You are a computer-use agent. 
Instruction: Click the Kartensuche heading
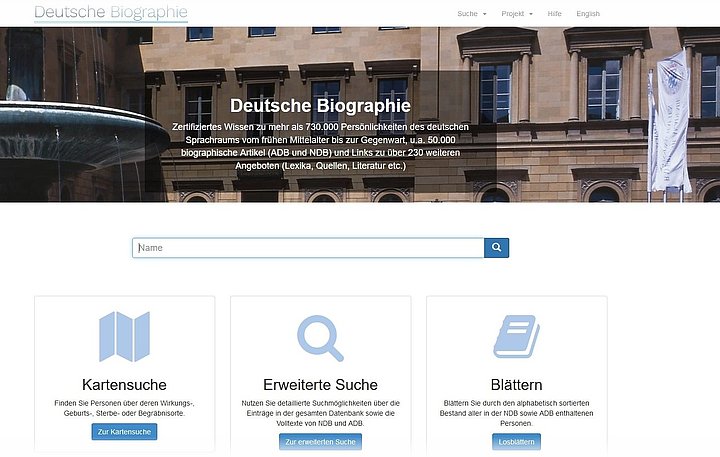(124, 384)
